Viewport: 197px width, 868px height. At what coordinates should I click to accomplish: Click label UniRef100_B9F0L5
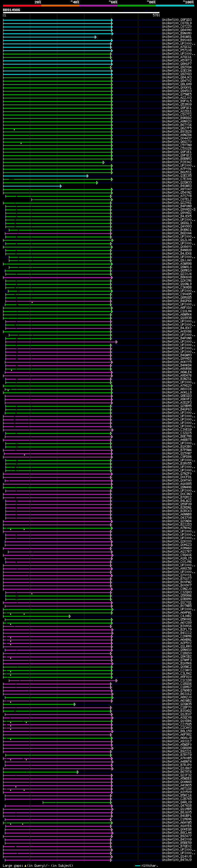177,101
